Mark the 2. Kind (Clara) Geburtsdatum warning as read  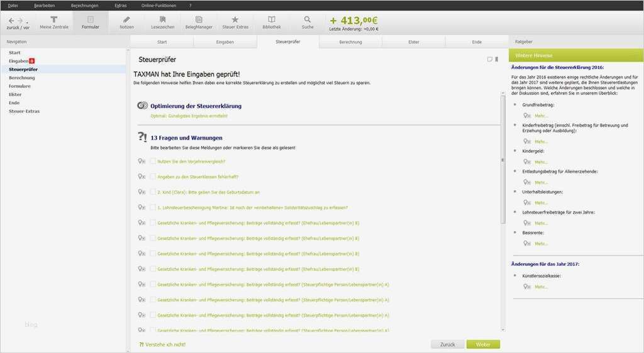153,192
